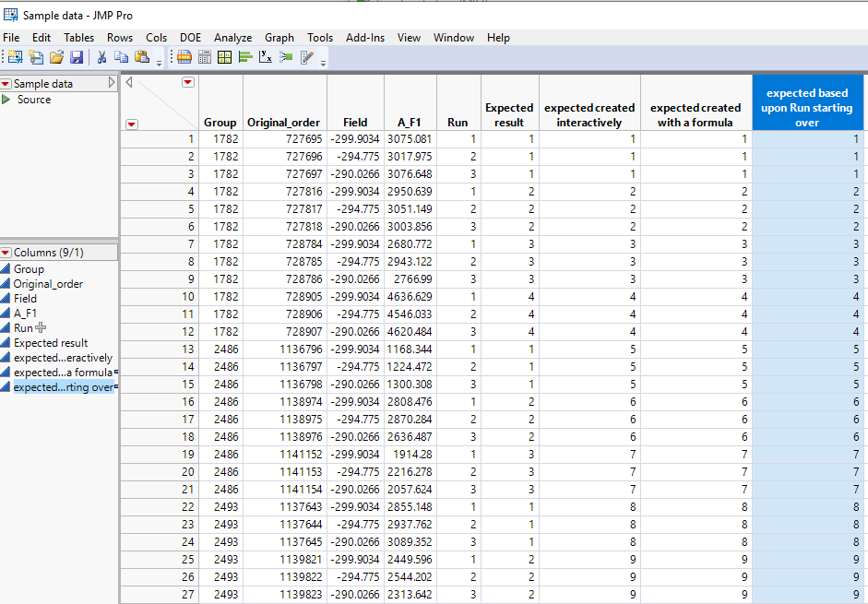Click the Paste clipboard icon
Image resolution: width=868 pixels, height=604 pixels.
(142, 57)
